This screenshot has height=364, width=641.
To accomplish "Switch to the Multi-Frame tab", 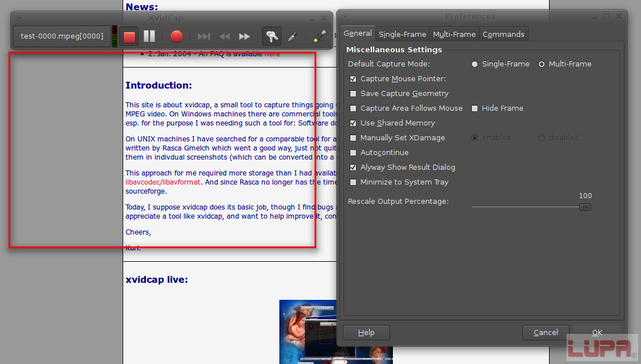I will pyautogui.click(x=454, y=34).
